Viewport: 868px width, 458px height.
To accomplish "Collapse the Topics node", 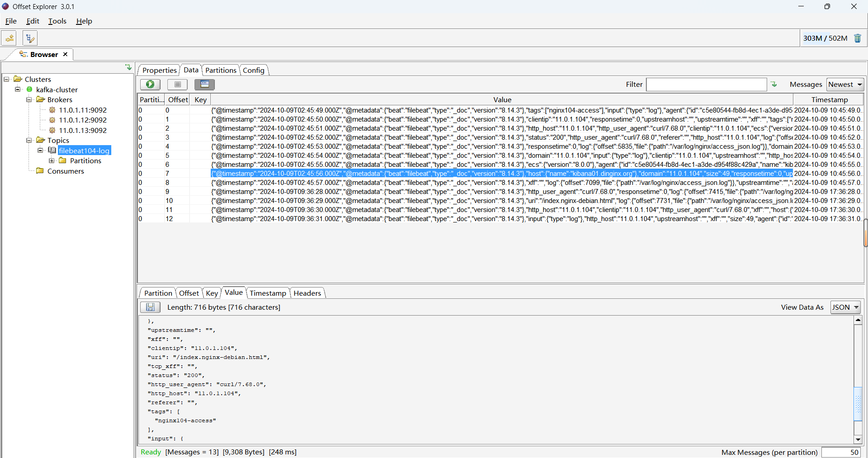I will pyautogui.click(x=29, y=140).
